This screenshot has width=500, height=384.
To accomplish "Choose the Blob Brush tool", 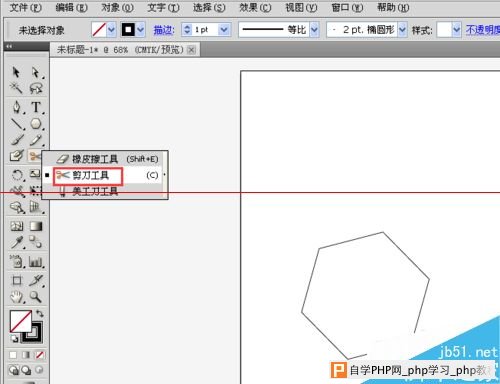I will 17,155.
